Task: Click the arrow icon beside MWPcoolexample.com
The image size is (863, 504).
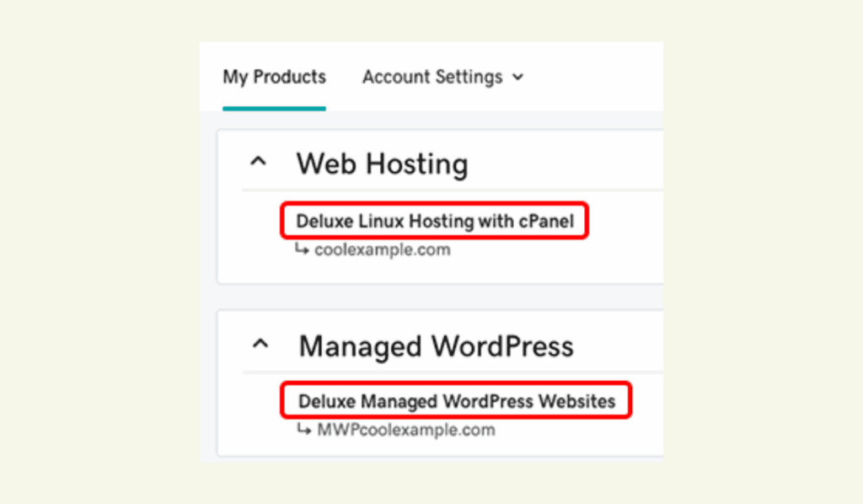Action: coord(304,429)
